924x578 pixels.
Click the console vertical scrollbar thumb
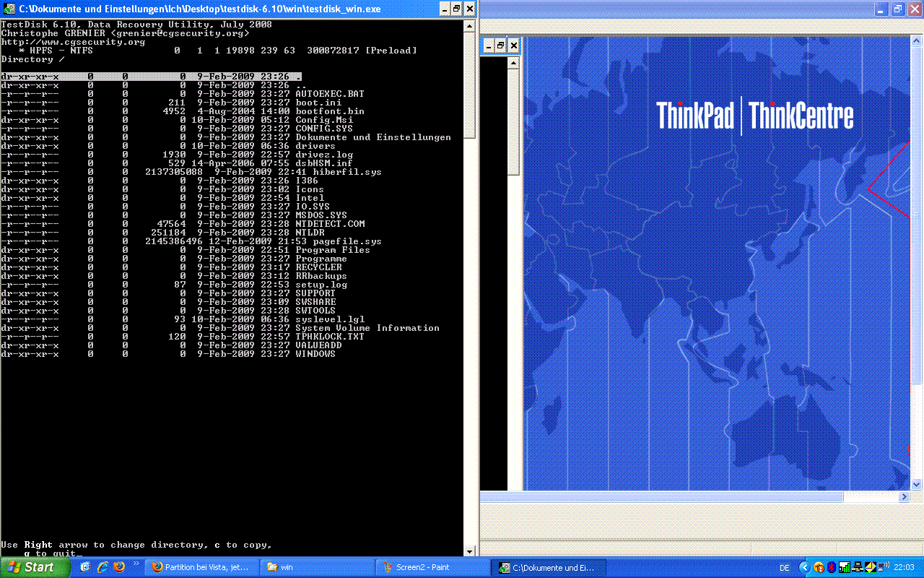point(469,85)
